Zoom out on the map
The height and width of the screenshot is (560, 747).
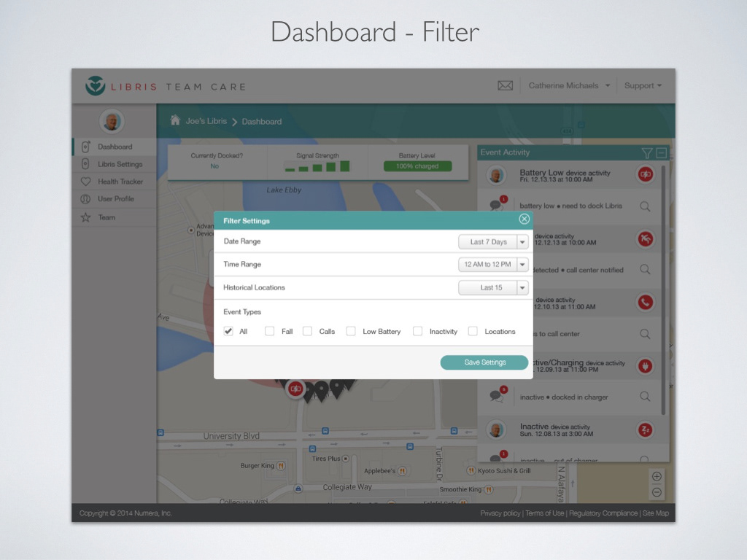tap(657, 492)
